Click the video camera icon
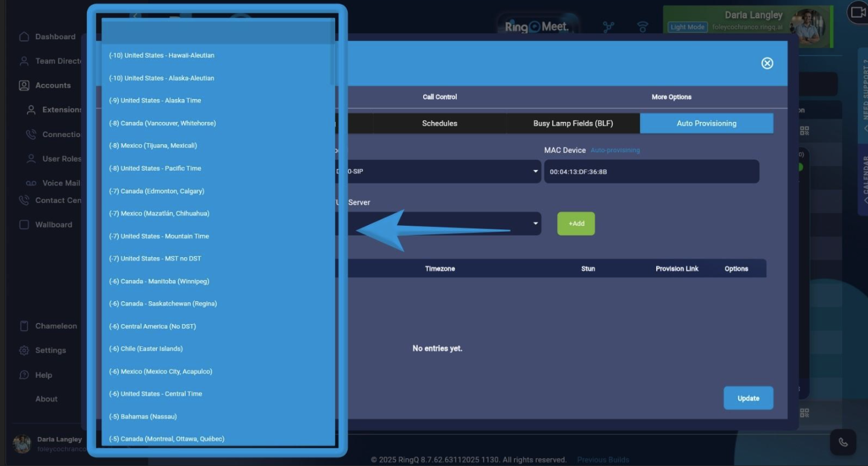 857,12
